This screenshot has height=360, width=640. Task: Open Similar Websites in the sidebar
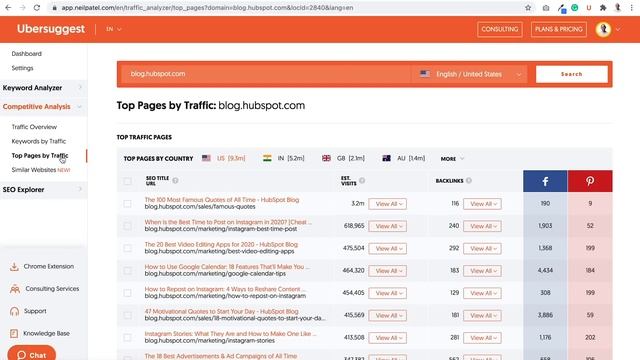[x=41, y=170]
